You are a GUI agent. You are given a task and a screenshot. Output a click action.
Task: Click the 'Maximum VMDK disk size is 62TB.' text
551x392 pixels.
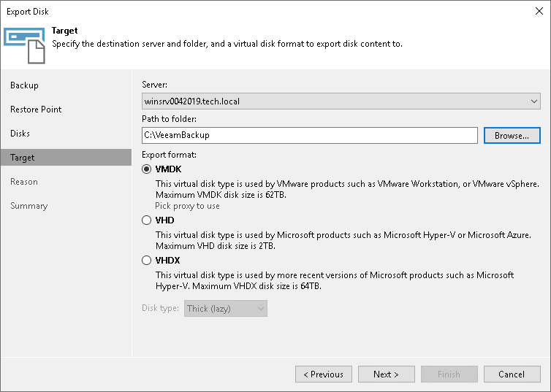pos(221,195)
